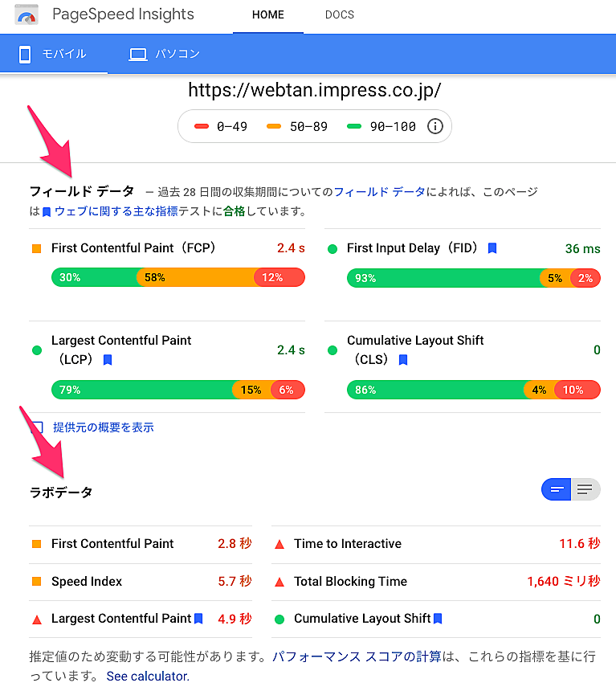The height and width of the screenshot is (691, 616).
Task: Click the 2.8 秒 First Contentful Paint value
Action: [x=235, y=543]
